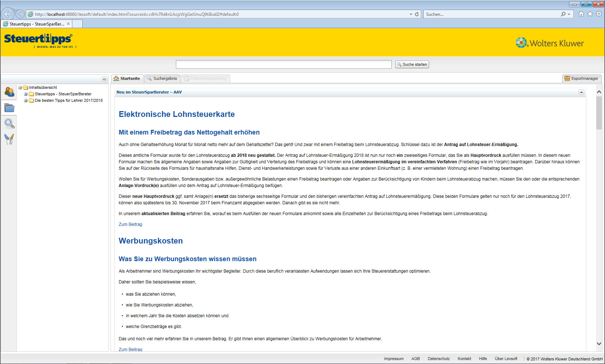This screenshot has width=605, height=364.
Task: Open the blue folder sidebar icon
Action: [x=9, y=108]
